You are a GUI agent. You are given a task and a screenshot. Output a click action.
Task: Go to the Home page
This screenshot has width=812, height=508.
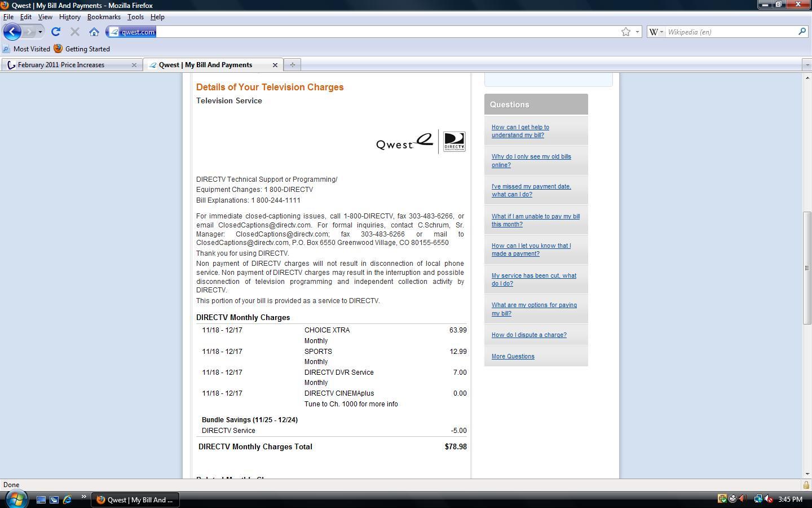click(x=94, y=32)
